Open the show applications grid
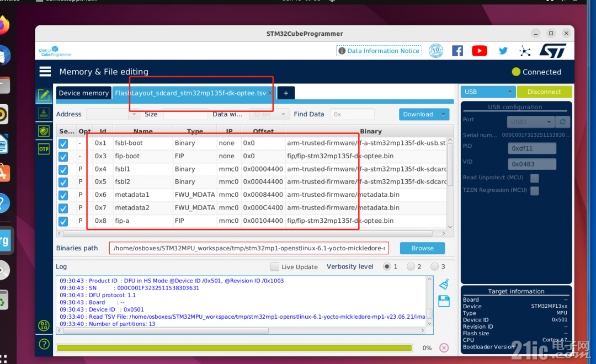Image resolution: width=596 pixels, height=364 pixels. [3, 358]
